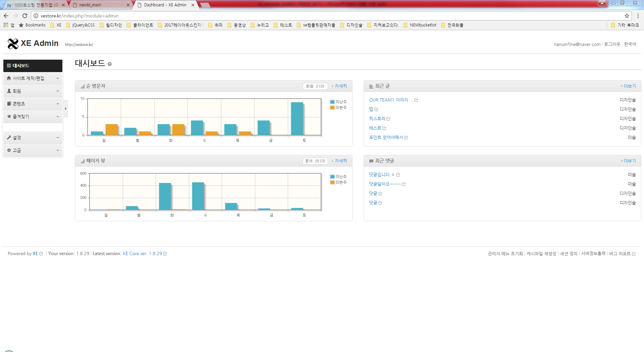Open 자세히 link for 순 방문자 chart
644x352 pixels.
click(x=340, y=86)
